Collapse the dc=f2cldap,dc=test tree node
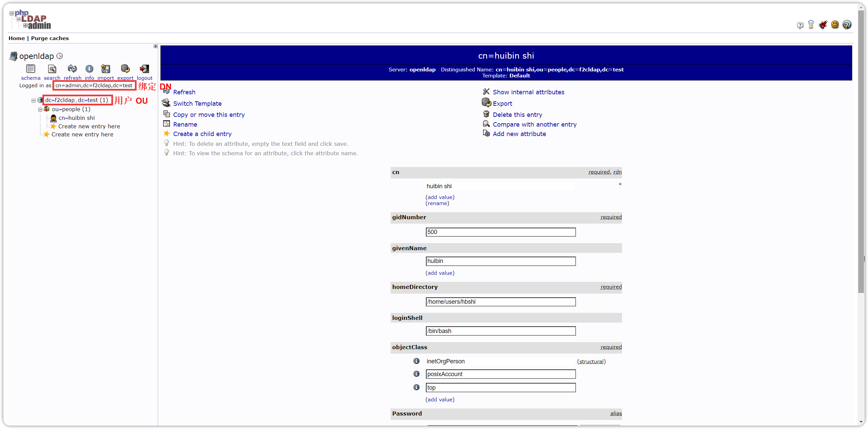This screenshot has width=868, height=429. (33, 100)
